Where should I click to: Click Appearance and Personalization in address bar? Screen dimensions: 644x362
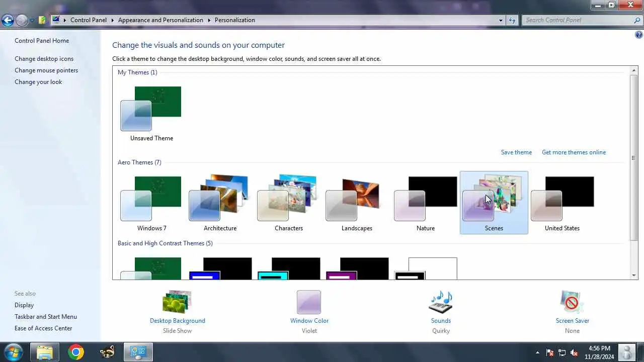pos(160,20)
